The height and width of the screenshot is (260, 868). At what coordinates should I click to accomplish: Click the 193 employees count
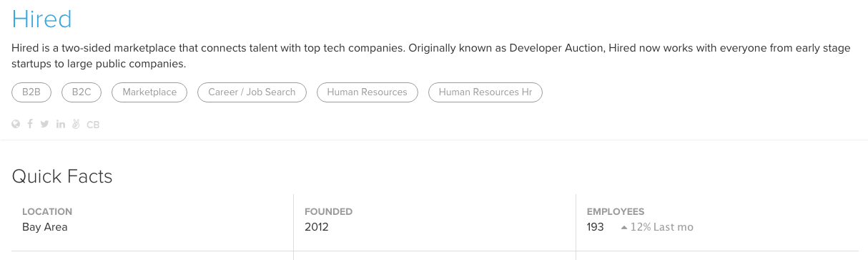[x=596, y=227]
